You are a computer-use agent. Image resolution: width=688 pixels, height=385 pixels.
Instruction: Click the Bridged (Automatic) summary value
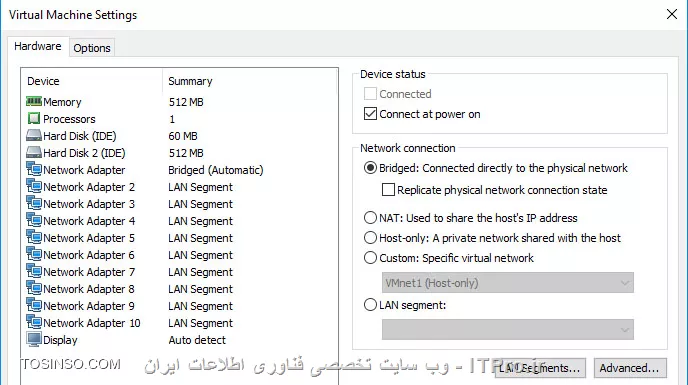point(216,170)
